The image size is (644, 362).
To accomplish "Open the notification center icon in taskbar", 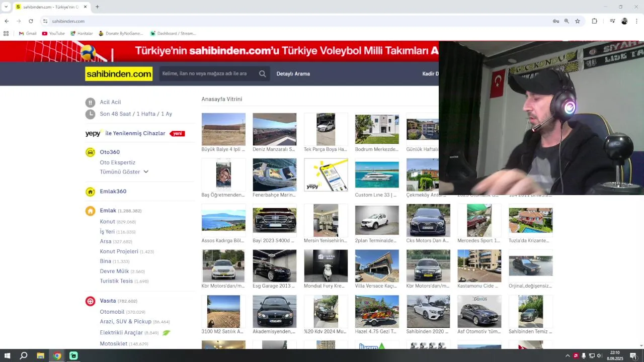I will click(633, 356).
